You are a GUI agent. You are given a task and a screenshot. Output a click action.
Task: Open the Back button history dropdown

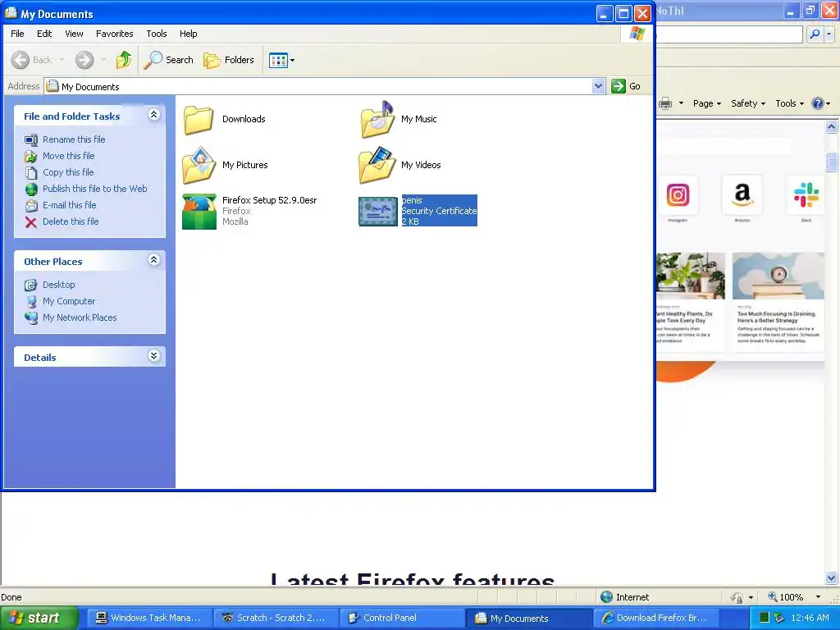click(x=62, y=60)
